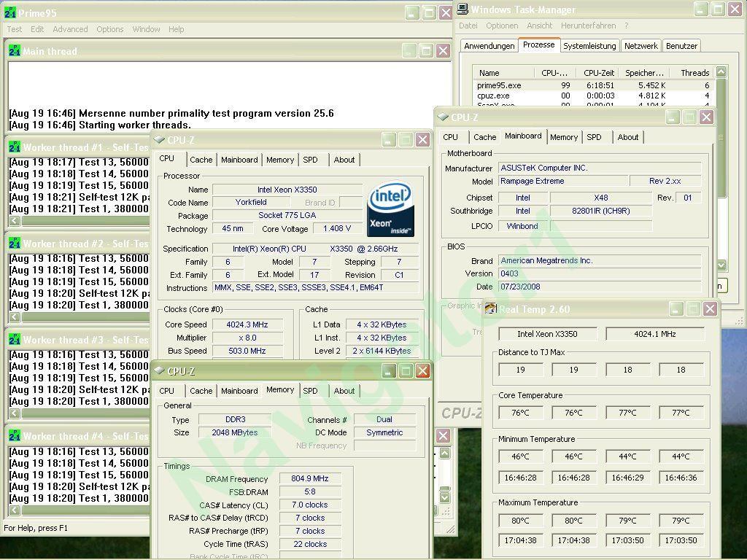Viewport: 747px width, 560px height.
Task: Click the Bus Speed value '503.0 MHz'
Action: pyautogui.click(x=247, y=351)
